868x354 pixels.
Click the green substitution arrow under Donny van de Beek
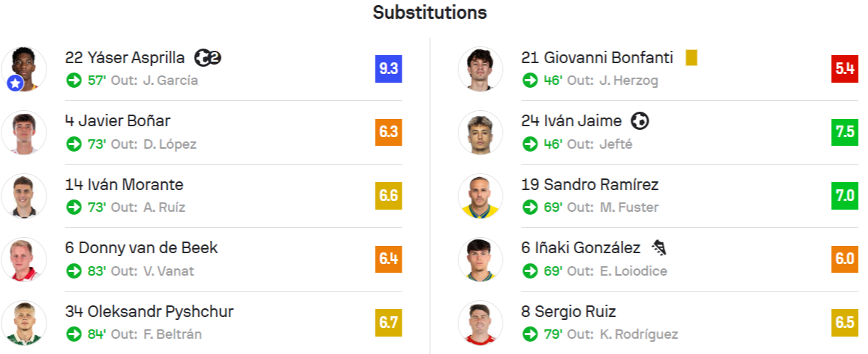coord(73,271)
